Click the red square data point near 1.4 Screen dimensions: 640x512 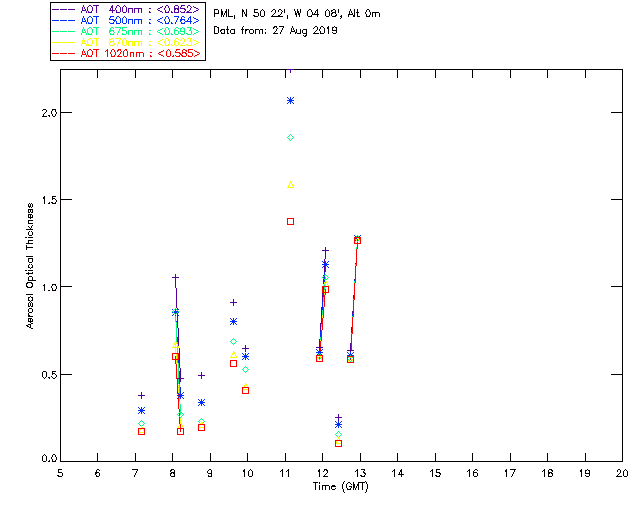(x=290, y=222)
